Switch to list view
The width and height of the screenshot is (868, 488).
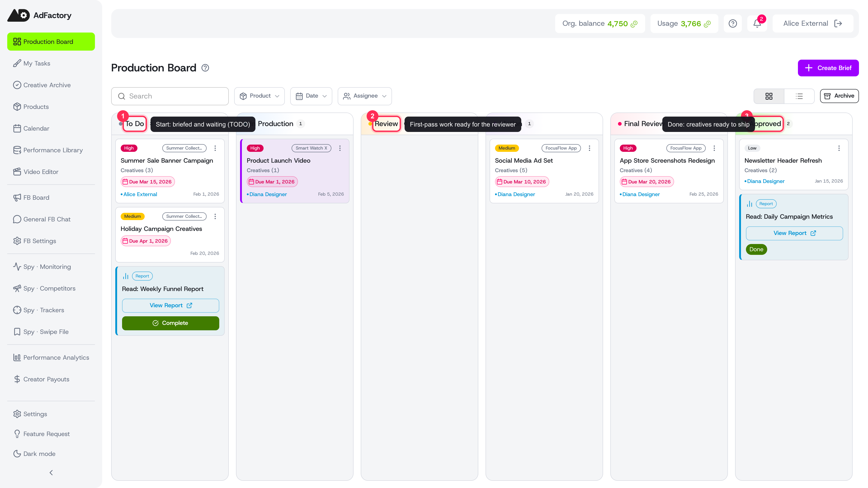pos(799,96)
